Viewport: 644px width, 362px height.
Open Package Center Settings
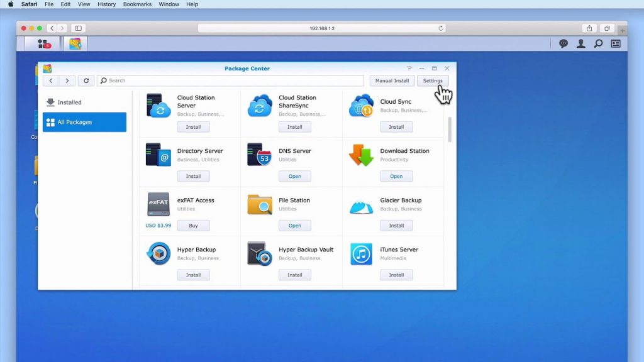(x=433, y=80)
